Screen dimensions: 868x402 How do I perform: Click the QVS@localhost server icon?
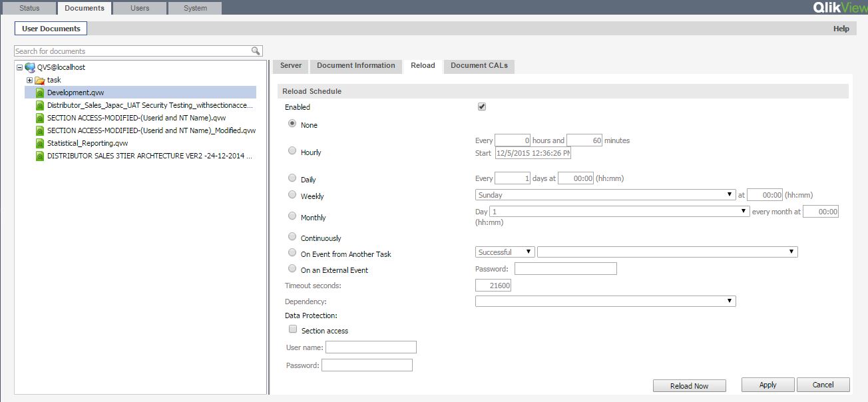click(x=30, y=67)
